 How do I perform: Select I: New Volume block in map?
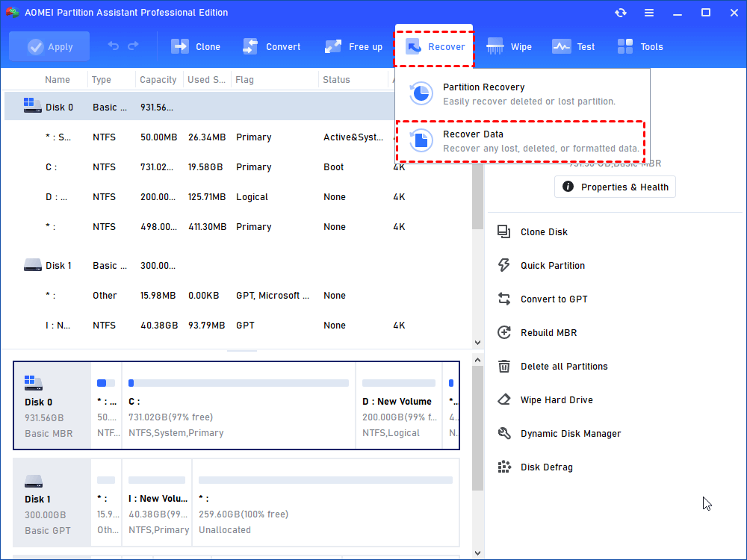click(x=157, y=503)
